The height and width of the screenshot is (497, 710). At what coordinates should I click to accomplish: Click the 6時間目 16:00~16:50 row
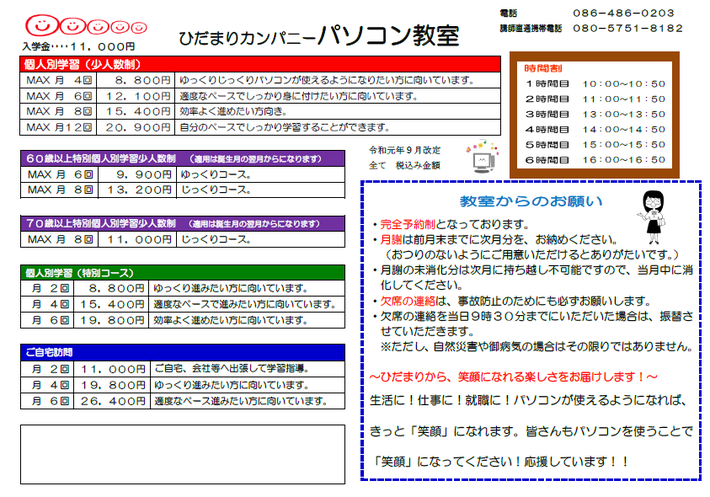(595, 160)
